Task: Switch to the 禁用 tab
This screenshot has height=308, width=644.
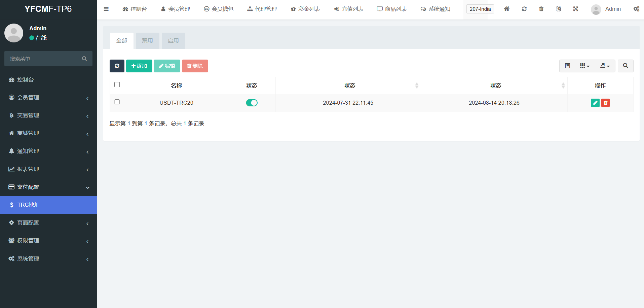Action: pos(147,41)
